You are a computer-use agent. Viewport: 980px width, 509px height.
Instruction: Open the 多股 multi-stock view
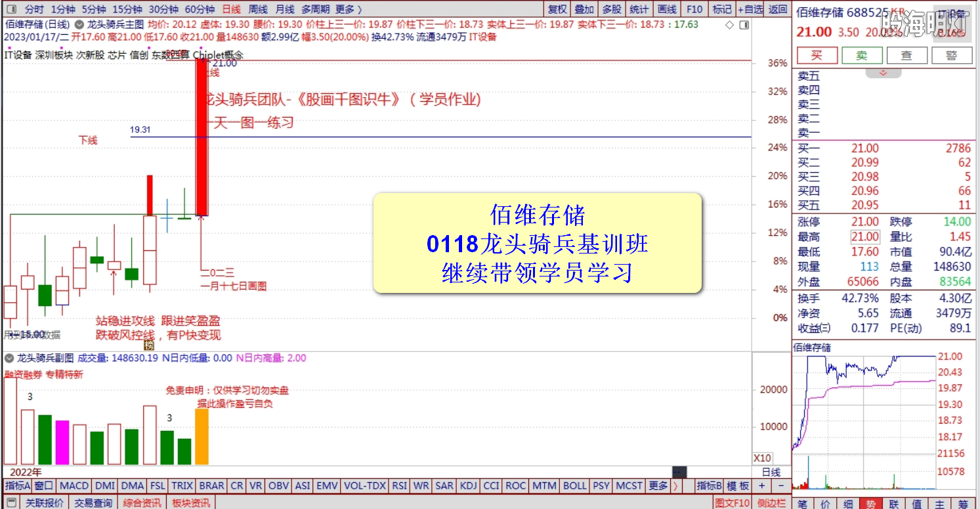611,9
